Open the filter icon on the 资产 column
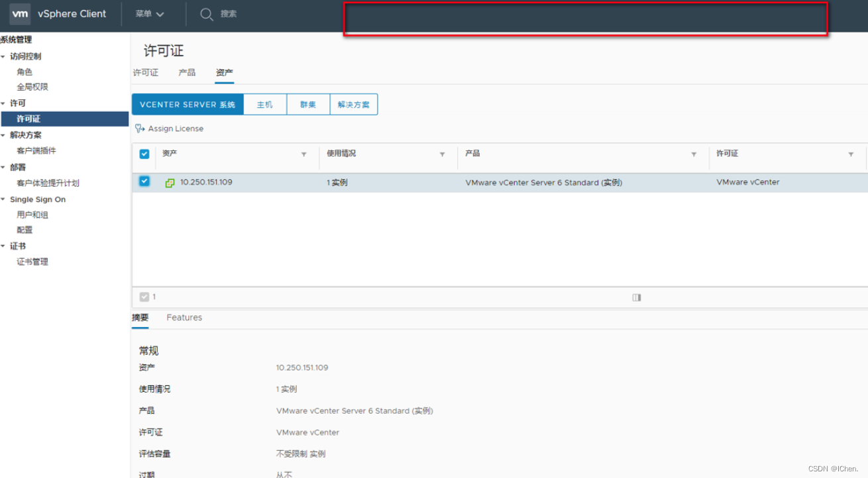The height and width of the screenshot is (478, 868). (304, 154)
